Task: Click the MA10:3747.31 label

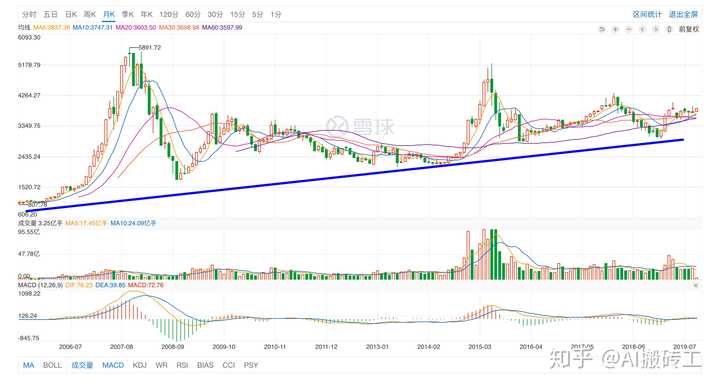Action: (x=93, y=28)
